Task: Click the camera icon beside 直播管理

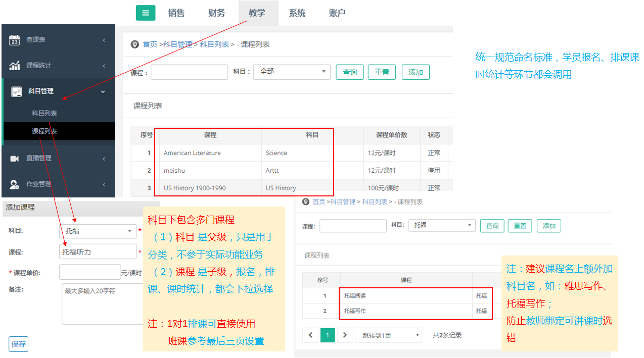Action: [x=15, y=159]
